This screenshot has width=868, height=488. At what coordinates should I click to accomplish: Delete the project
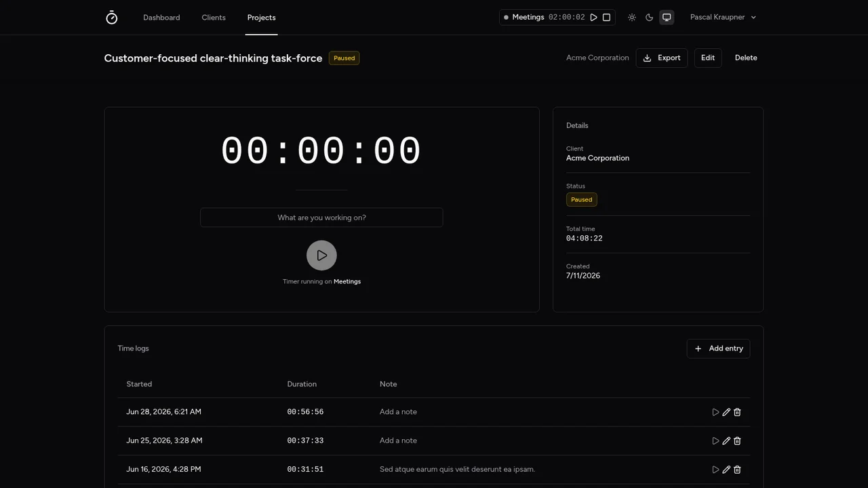[746, 58]
